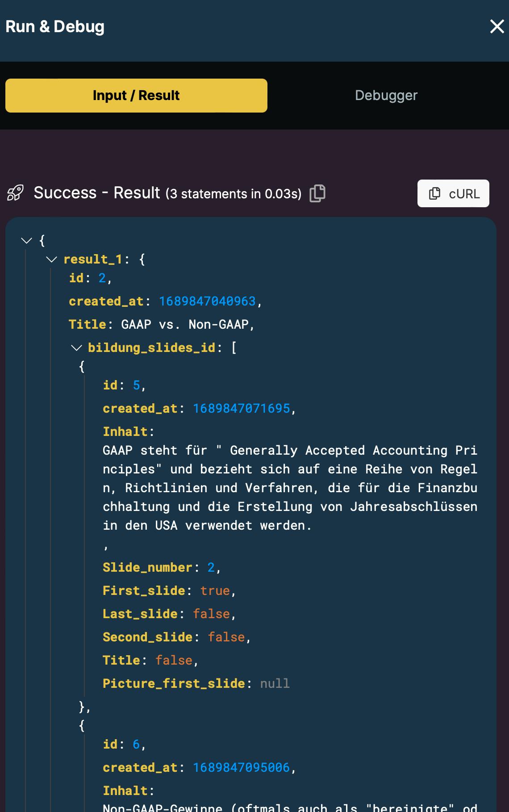Image resolution: width=509 pixels, height=812 pixels.
Task: Click the rocket icon beside Success
Action: [15, 193]
